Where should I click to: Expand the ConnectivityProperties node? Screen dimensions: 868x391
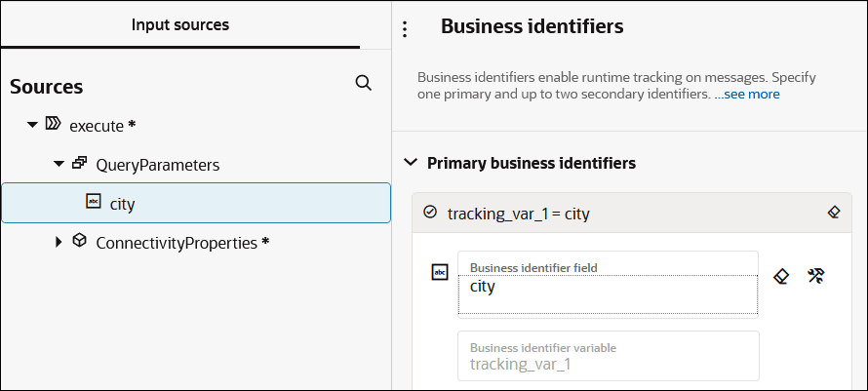(59, 242)
